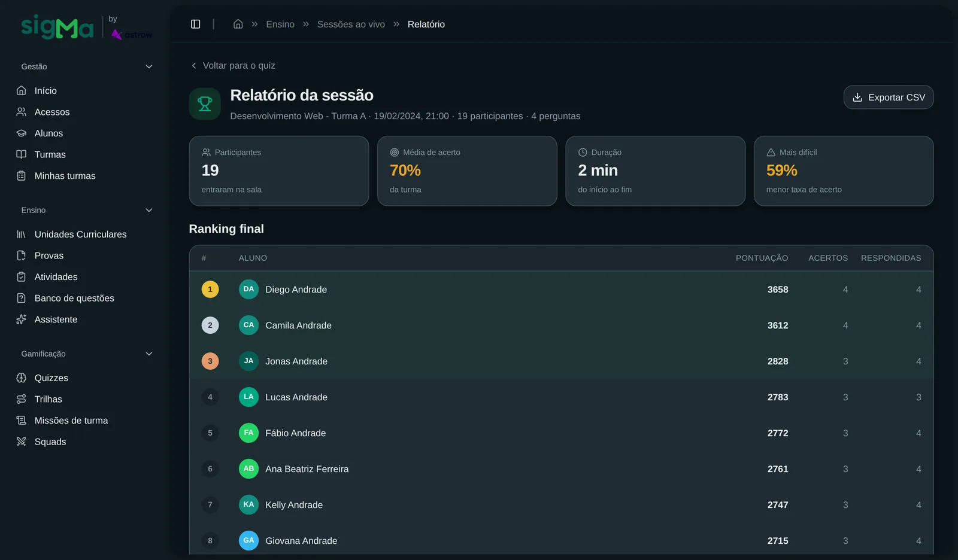Click the Squads crossed swords icon
The width and height of the screenshot is (958, 560).
(22, 442)
